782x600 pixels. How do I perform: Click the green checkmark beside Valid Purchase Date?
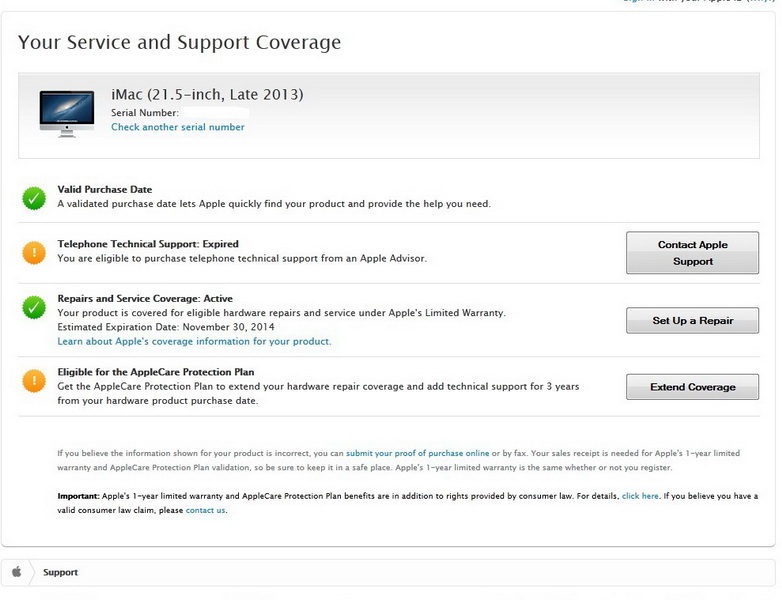point(34,198)
